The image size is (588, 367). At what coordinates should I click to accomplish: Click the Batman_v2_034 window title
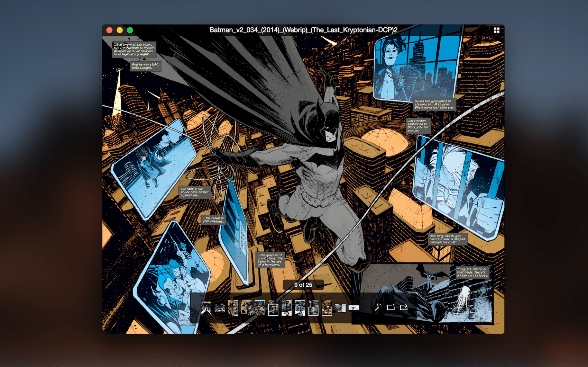(x=303, y=30)
